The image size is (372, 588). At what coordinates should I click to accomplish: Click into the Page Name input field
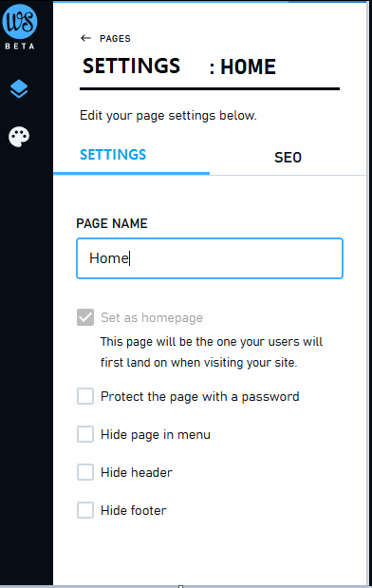210,258
